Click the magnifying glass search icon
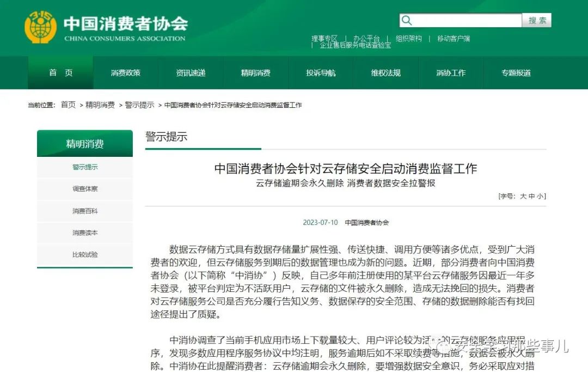 (407, 21)
